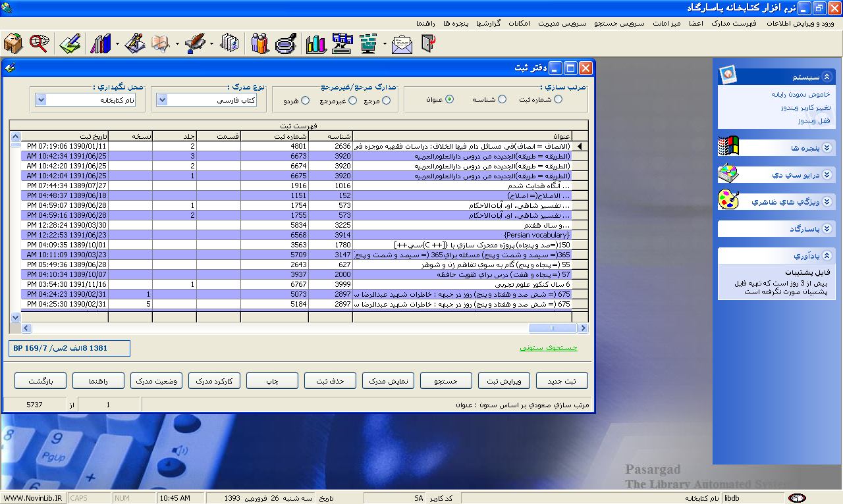Open the members (people) toolbar icon
Viewport: 843px width, 504px height.
coord(260,44)
